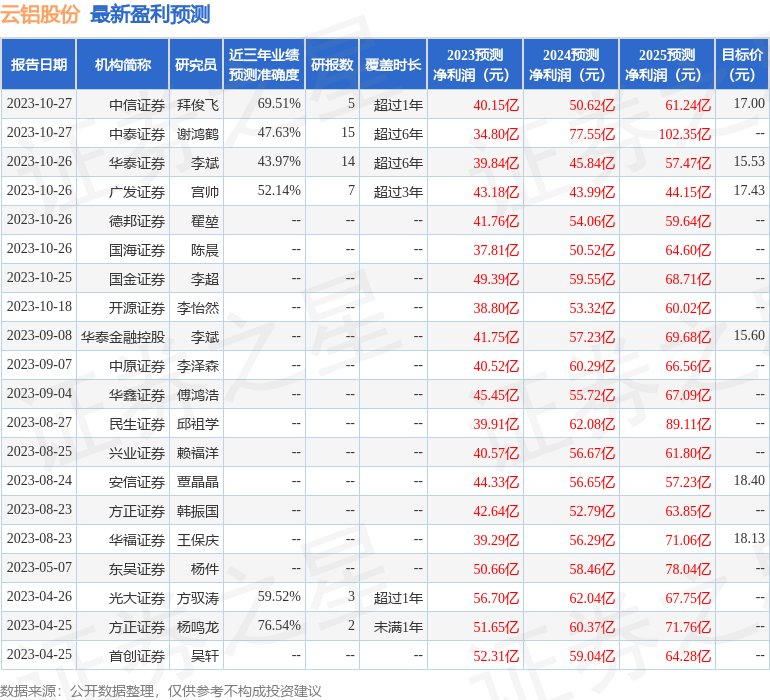770x700 pixels.
Task: Click the 2024预测净利润 header
Action: (x=571, y=64)
